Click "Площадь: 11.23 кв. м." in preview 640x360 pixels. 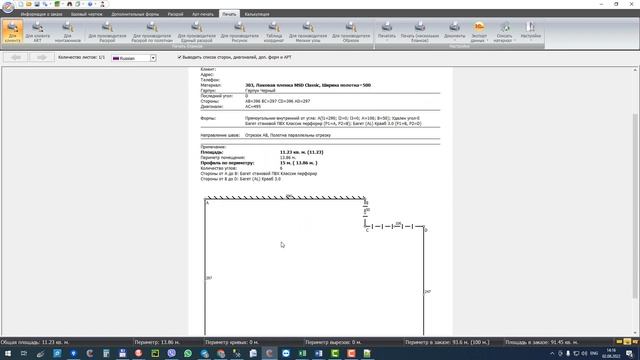tap(262, 152)
